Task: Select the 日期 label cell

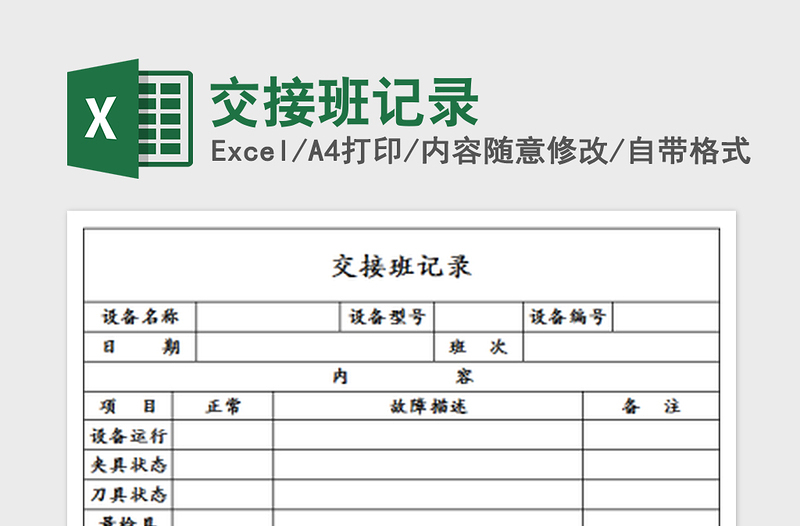Action: 140,347
